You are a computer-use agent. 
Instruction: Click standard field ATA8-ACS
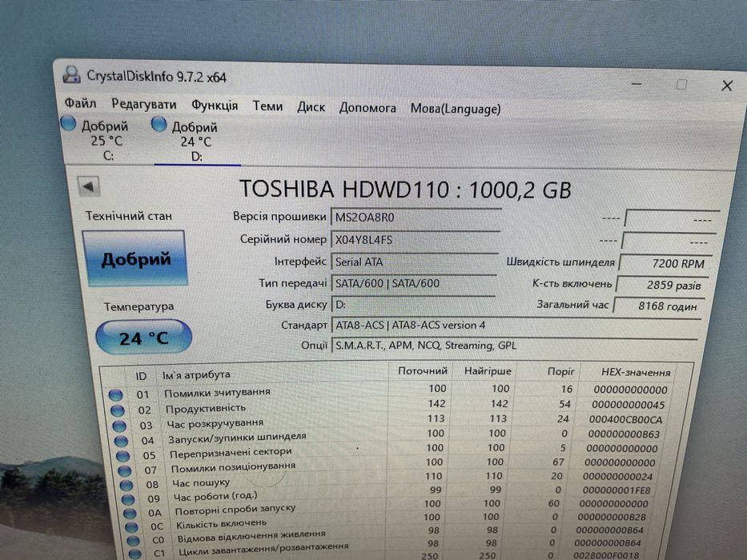(x=516, y=326)
